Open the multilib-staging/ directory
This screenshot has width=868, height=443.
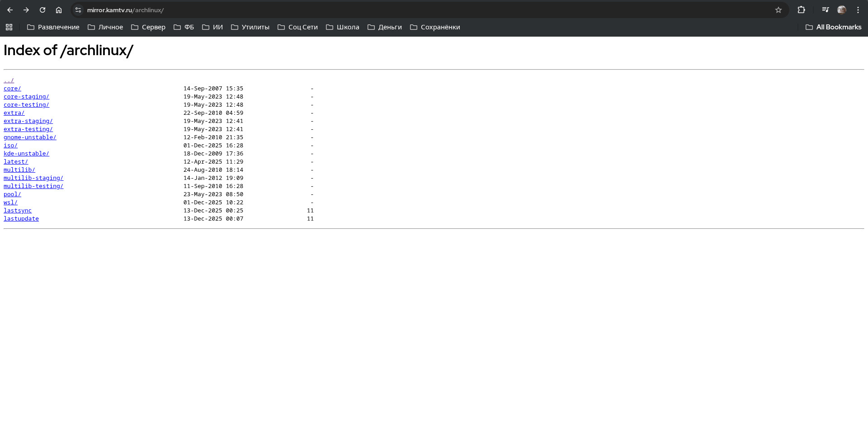click(33, 178)
